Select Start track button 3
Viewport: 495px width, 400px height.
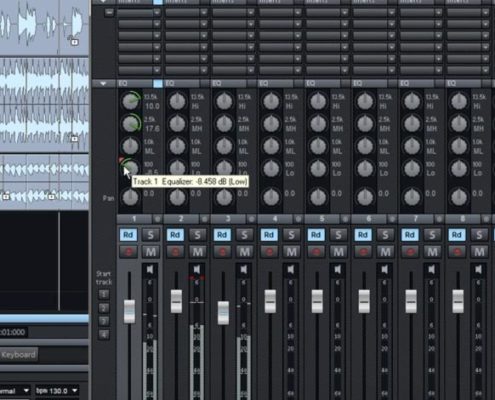coord(104,321)
